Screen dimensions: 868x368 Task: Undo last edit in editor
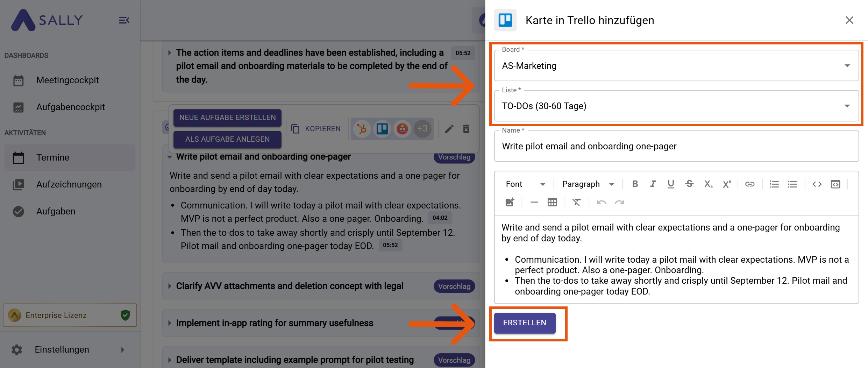tap(601, 202)
